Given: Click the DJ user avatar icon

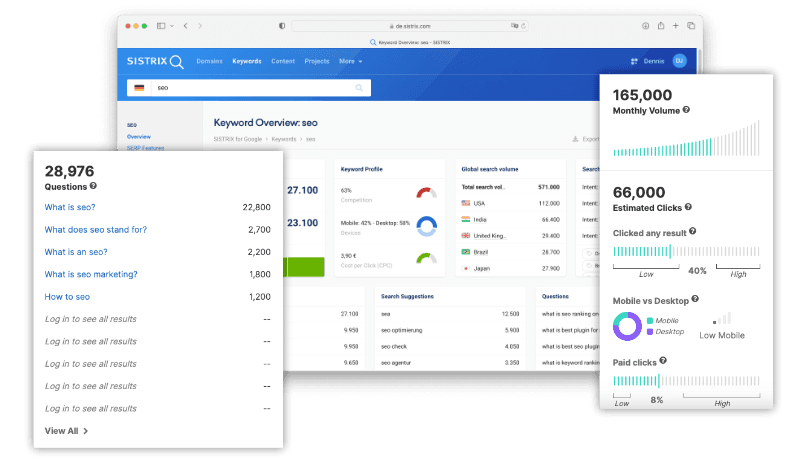Looking at the screenshot, I should 679,61.
